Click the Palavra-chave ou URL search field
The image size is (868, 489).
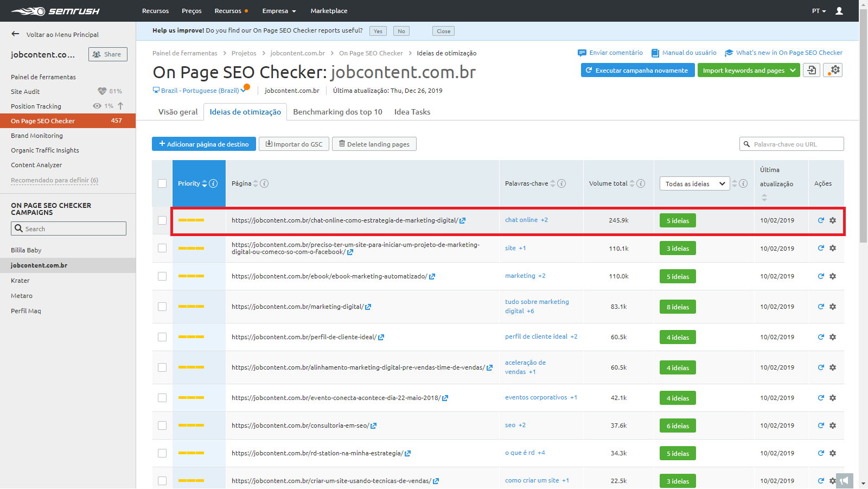(792, 144)
